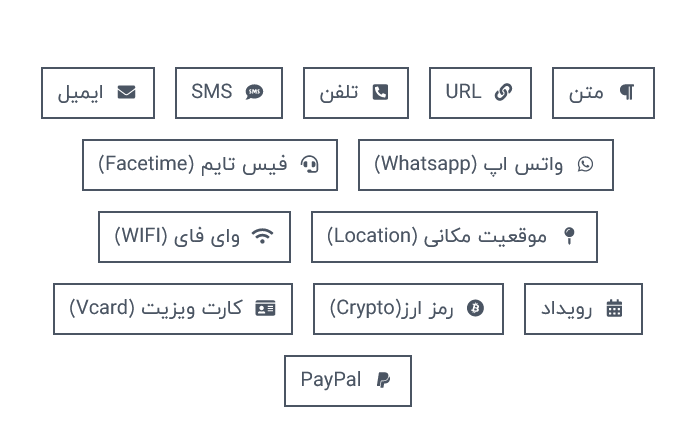The image size is (675, 426).
Task: Click the Vcard contact card icon
Action: tap(265, 309)
